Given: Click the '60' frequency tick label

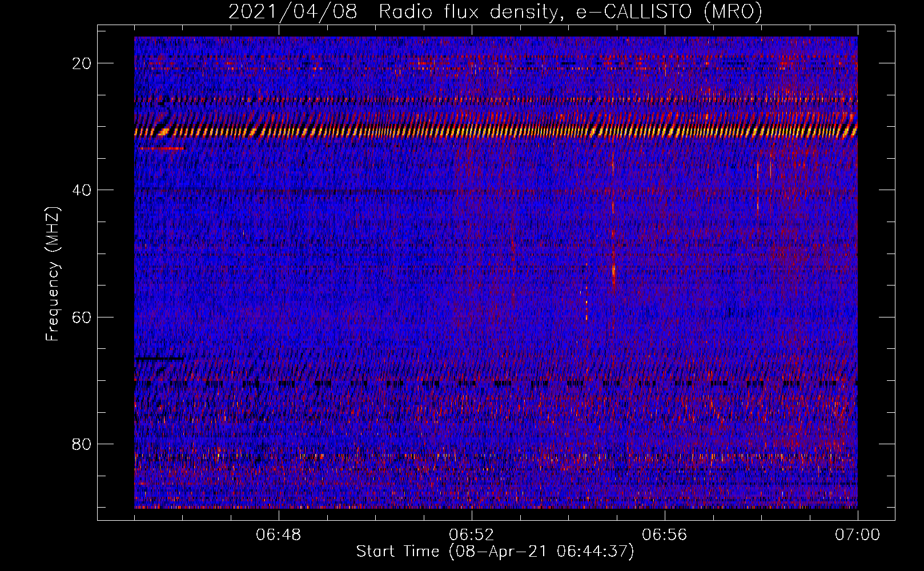Looking at the screenshot, I should coord(82,317).
